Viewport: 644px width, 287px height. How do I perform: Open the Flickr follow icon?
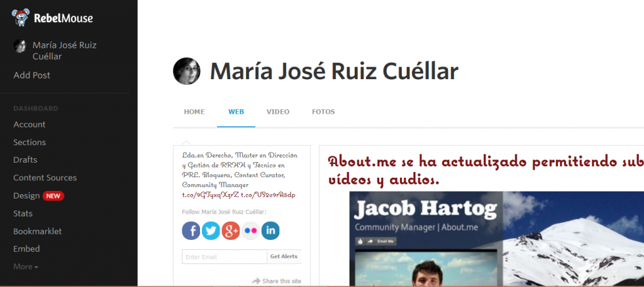tap(250, 231)
